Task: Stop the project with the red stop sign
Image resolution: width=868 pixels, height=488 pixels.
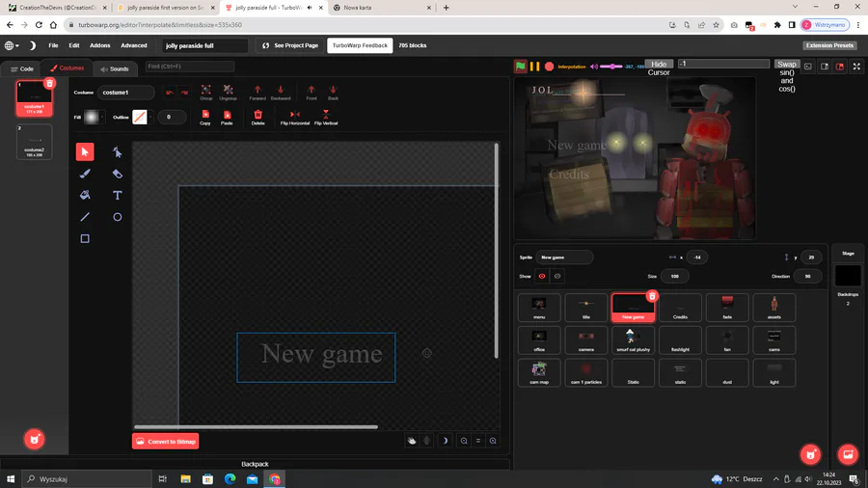Action: coord(549,67)
